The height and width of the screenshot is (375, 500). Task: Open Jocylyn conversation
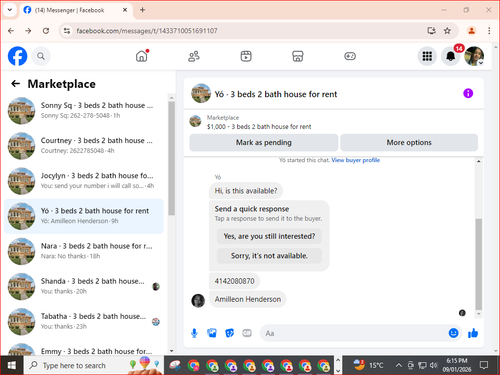[x=84, y=181]
